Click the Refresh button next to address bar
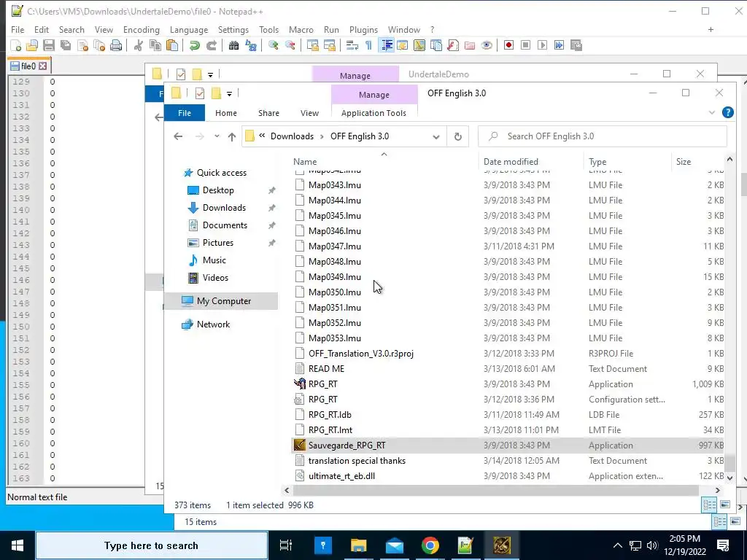 tap(458, 136)
